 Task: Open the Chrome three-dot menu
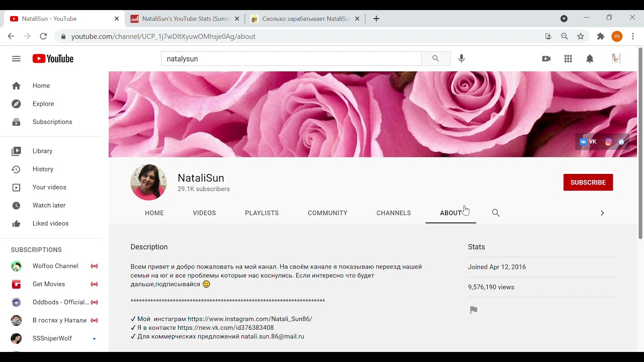(633, 36)
